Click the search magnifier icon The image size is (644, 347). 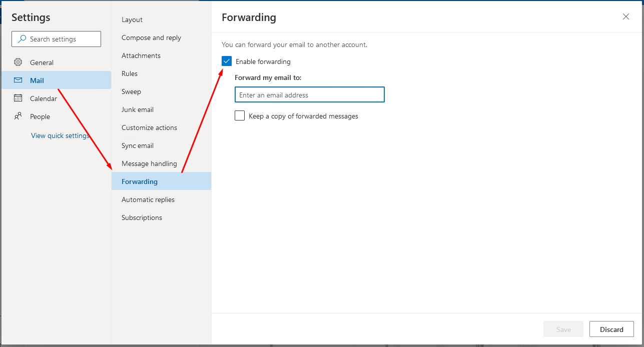pos(22,39)
